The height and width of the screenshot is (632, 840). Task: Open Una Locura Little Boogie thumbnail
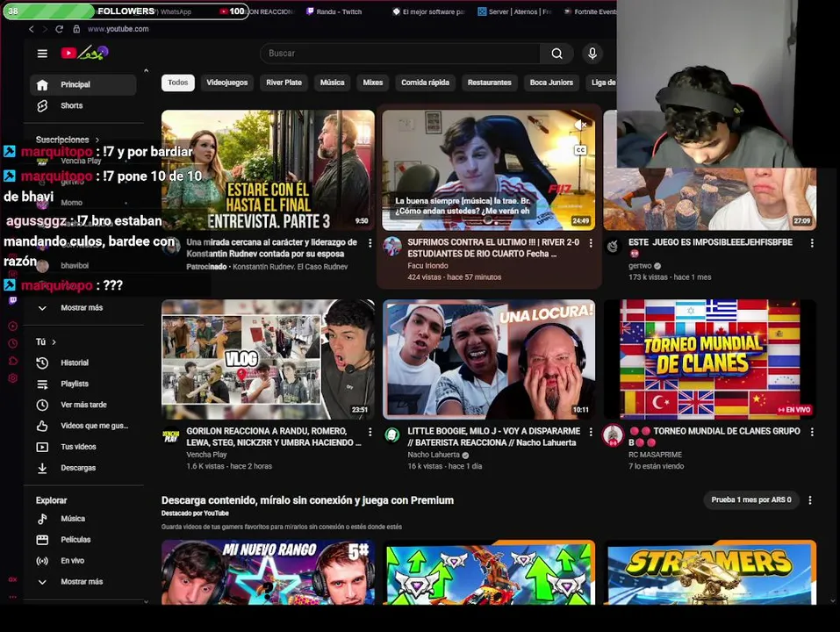[489, 359]
